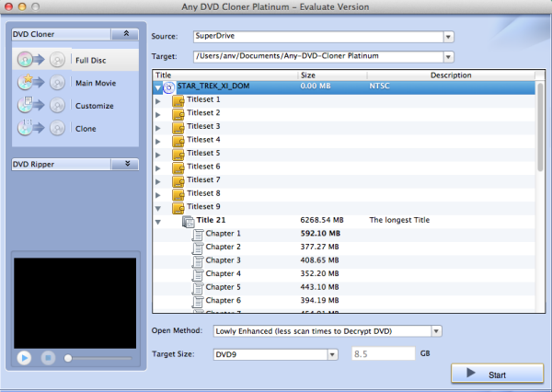Click the Titleset 4 folder icon
This screenshot has height=392, width=552.
(178, 141)
